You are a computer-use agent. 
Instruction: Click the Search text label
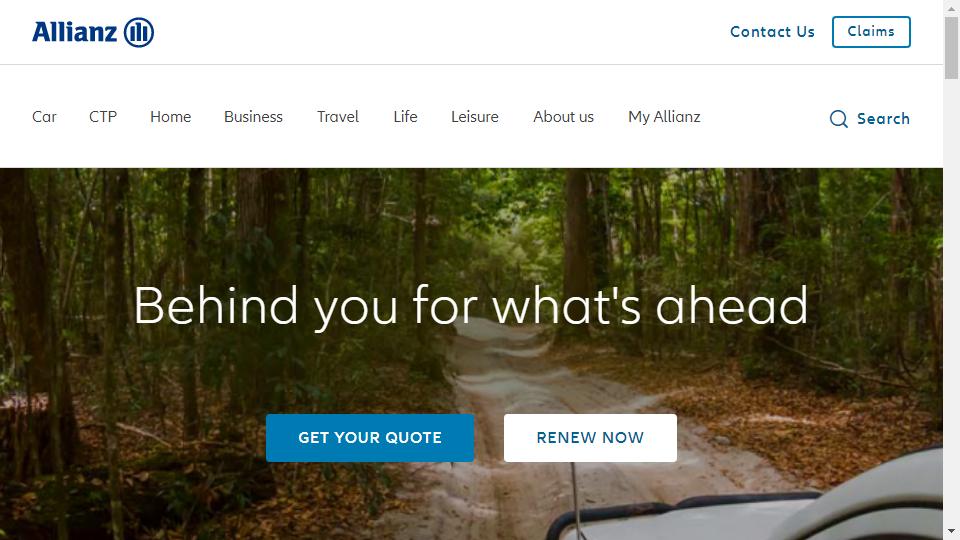click(x=883, y=119)
